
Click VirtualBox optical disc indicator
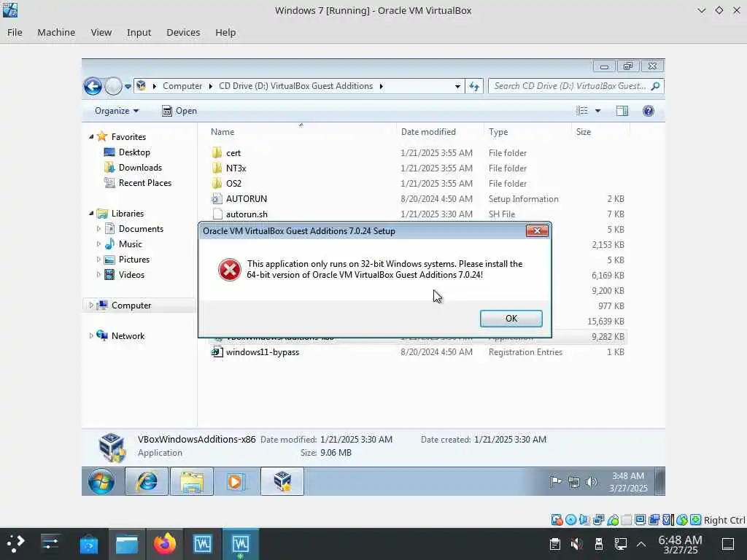[x=570, y=519]
